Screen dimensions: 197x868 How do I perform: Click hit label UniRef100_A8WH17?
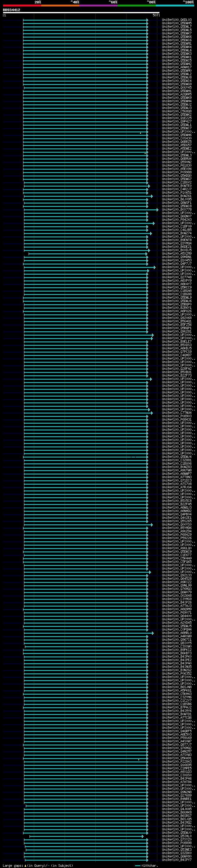point(177,67)
